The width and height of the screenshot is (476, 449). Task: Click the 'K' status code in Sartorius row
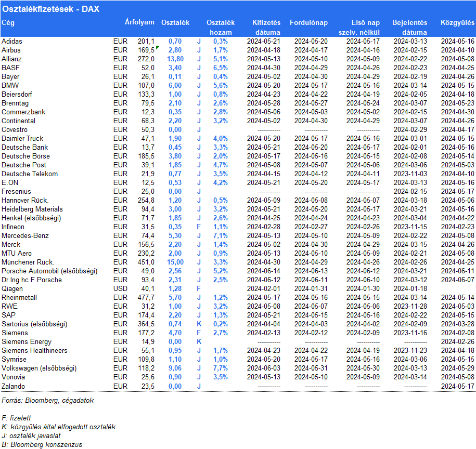[x=199, y=324]
